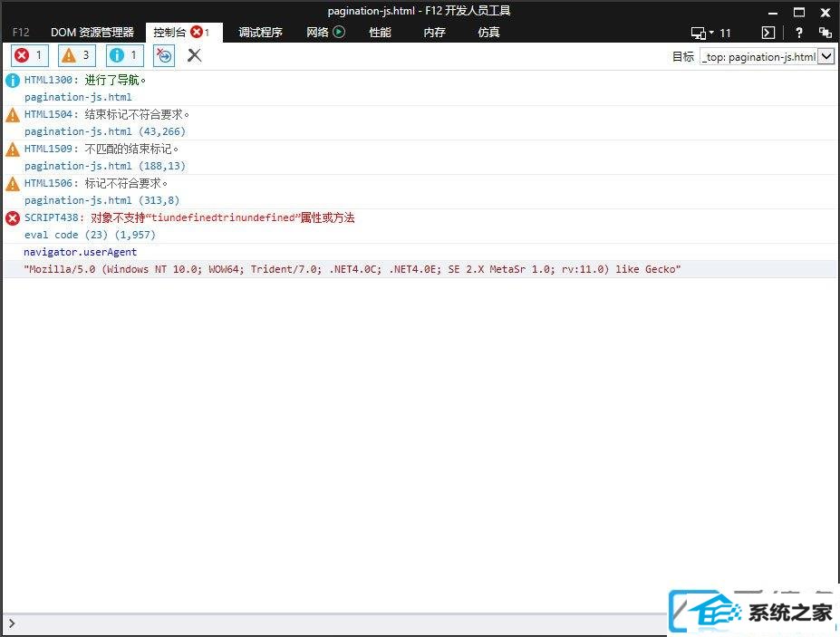840x637 pixels.
Task: Focus the console command input field
Action: [x=343, y=623]
